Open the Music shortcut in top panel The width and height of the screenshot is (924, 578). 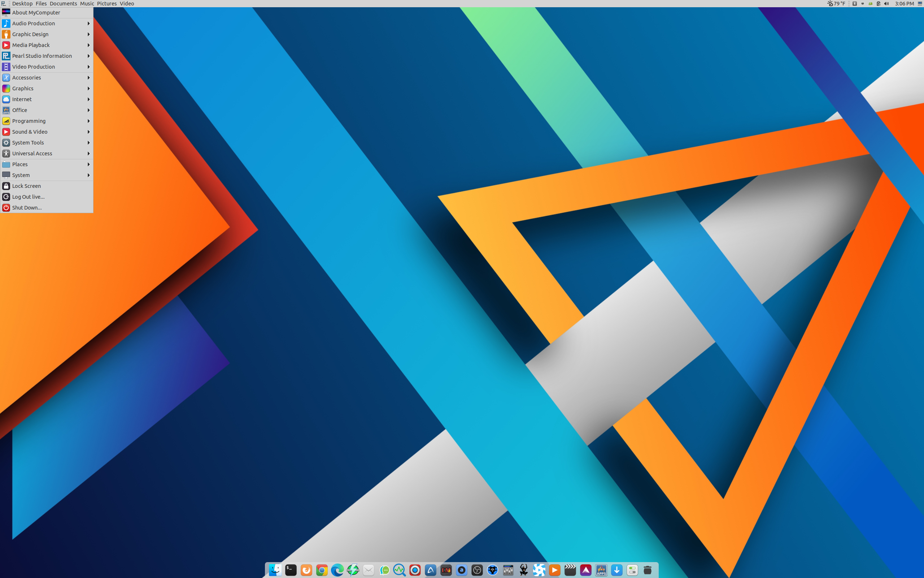pos(87,4)
